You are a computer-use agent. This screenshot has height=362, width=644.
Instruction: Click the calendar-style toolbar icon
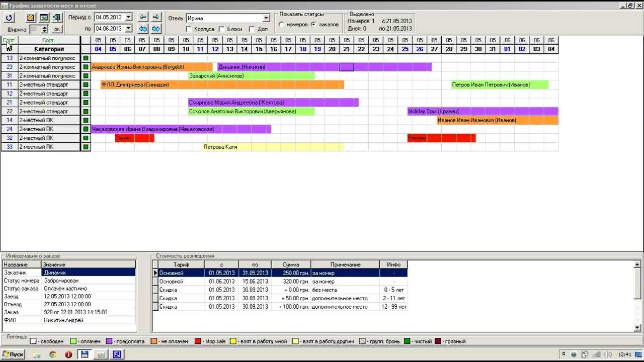click(x=44, y=18)
